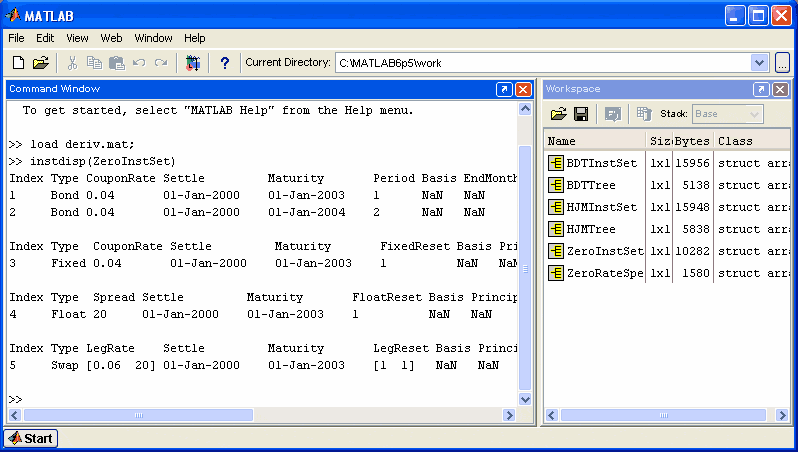
Task: Open a file via the main toolbar folder icon
Action: tap(41, 63)
